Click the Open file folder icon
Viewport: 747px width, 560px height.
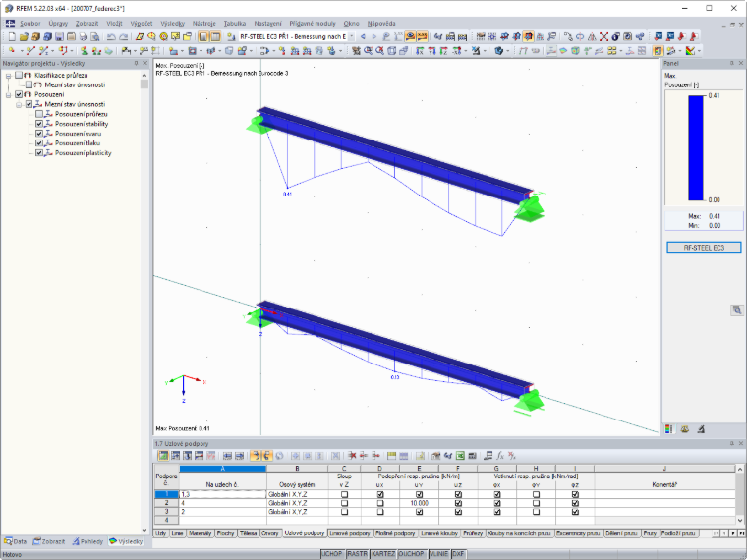coord(24,36)
